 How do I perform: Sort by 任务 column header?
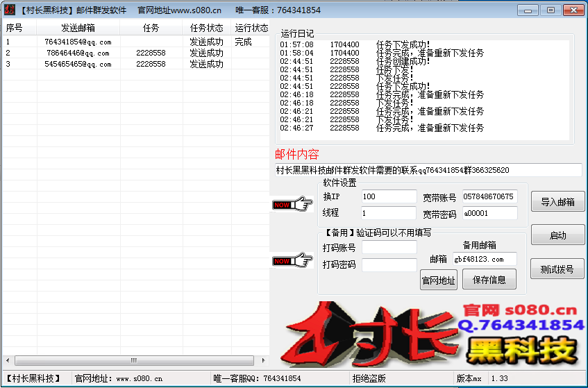coord(151,28)
